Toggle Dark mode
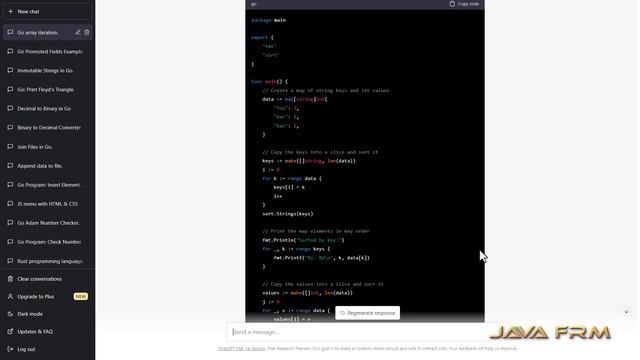The height and width of the screenshot is (360, 640). 47,314
